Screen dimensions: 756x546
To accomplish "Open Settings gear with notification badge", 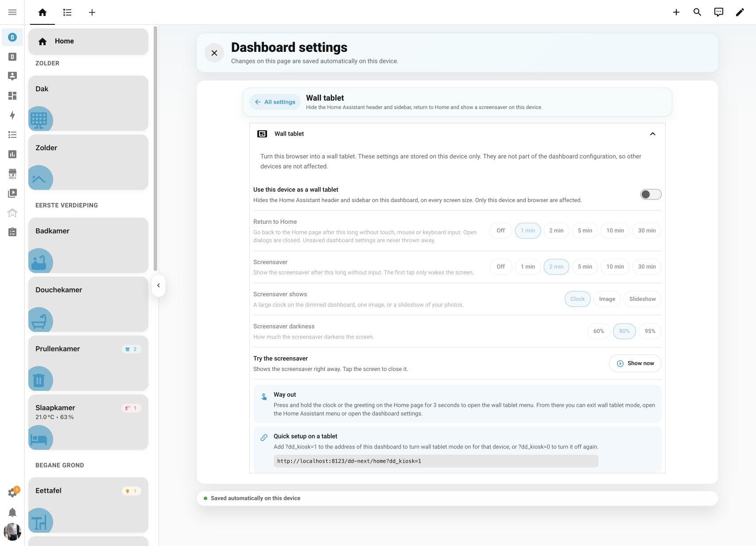I will click(12, 492).
